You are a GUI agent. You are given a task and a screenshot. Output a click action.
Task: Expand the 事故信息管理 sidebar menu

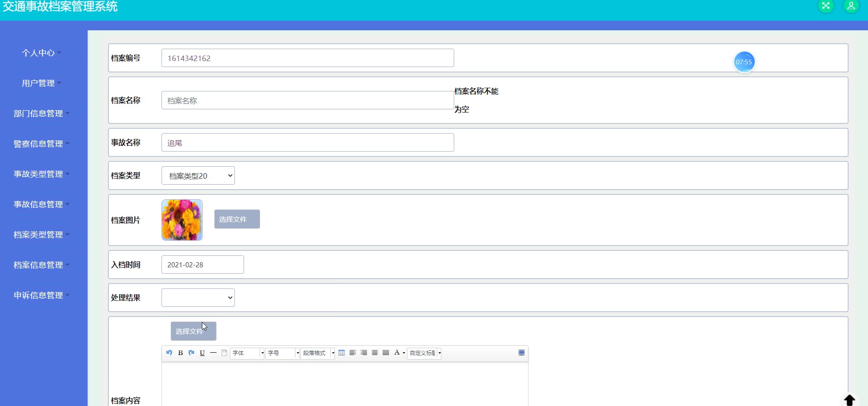click(41, 204)
